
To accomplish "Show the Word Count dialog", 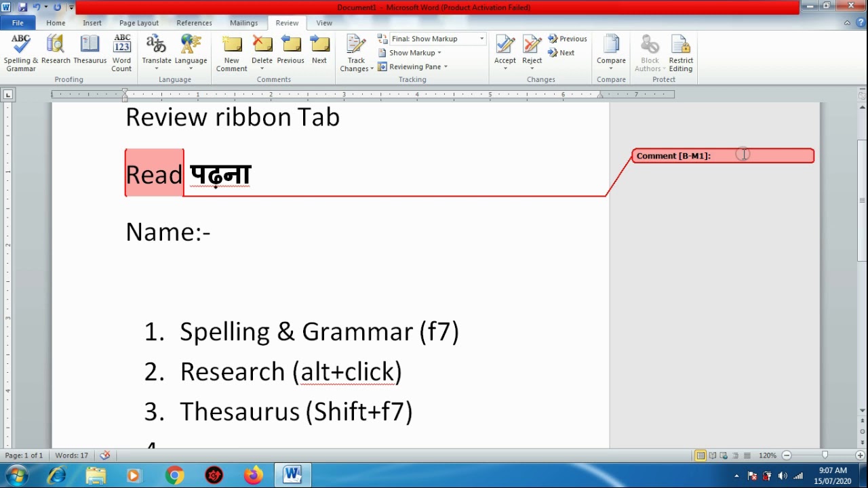I will click(x=121, y=53).
